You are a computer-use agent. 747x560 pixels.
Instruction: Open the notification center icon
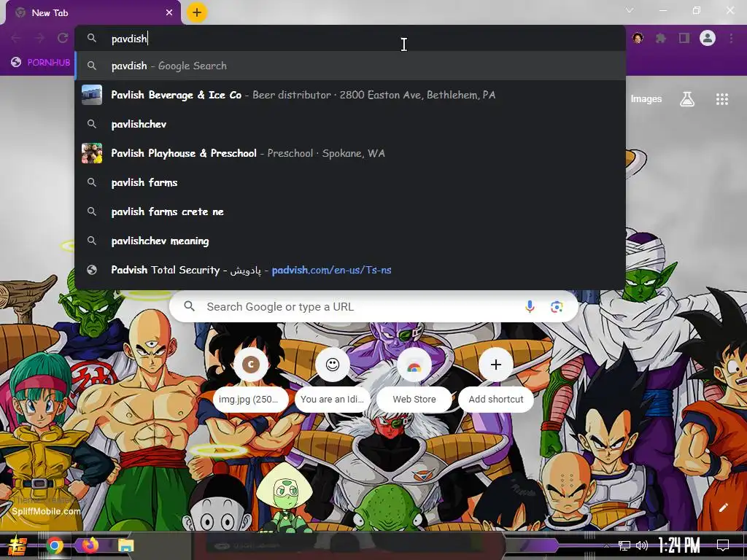click(723, 545)
